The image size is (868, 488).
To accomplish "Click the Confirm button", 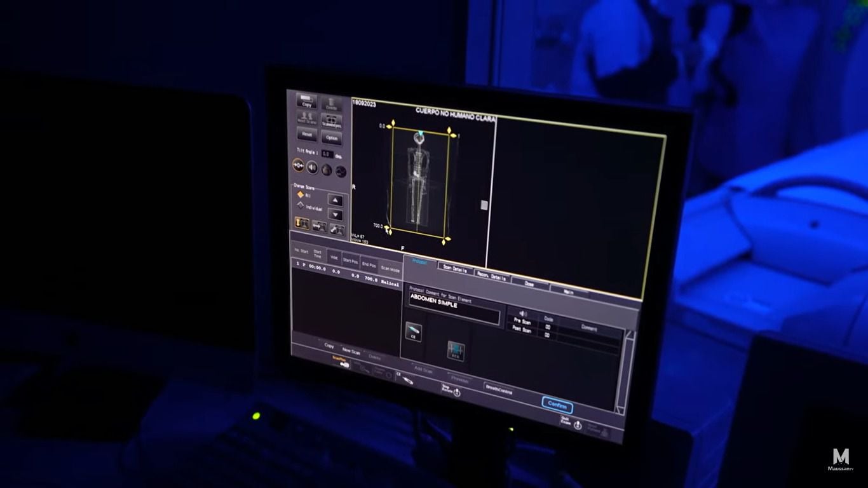I will (x=557, y=406).
